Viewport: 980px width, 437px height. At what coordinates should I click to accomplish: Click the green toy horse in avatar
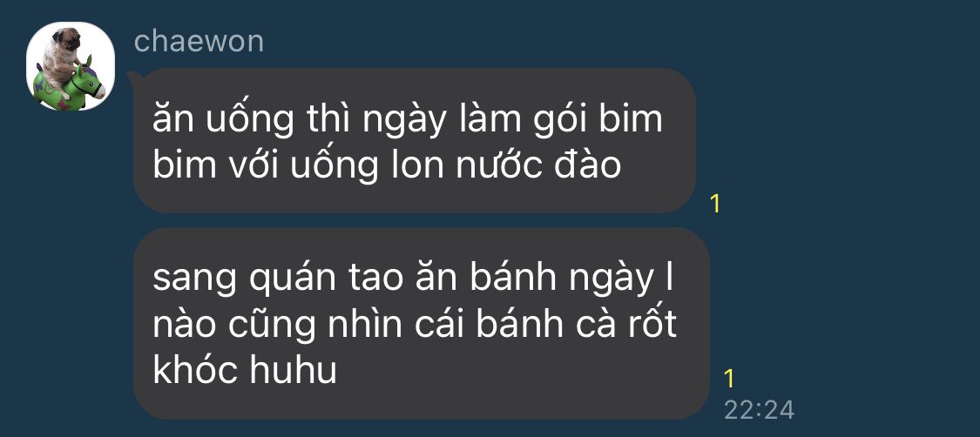click(69, 85)
